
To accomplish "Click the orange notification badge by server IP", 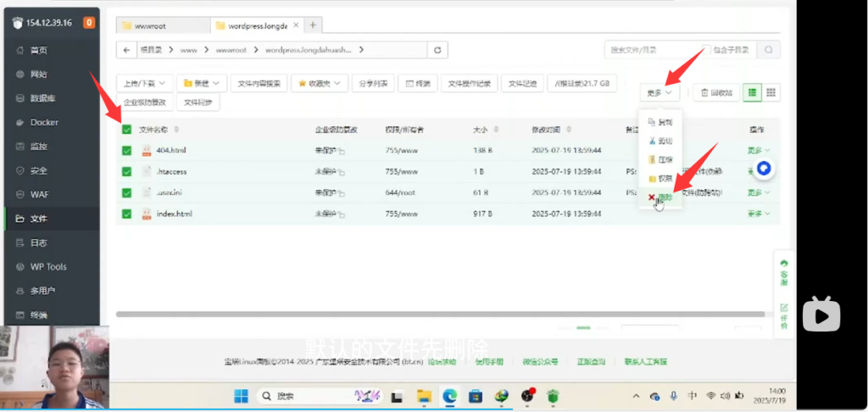I will pyautogui.click(x=88, y=23).
